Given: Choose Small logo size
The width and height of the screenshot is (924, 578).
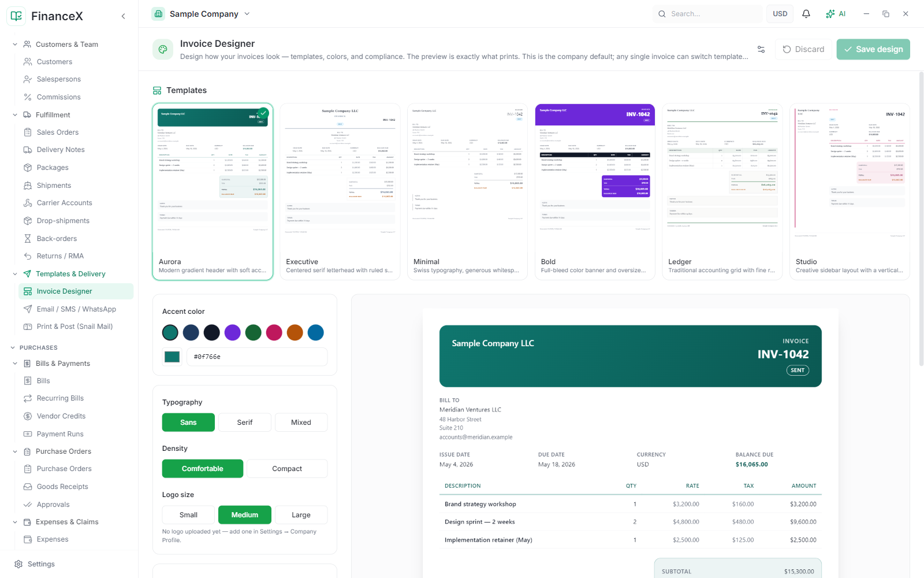Looking at the screenshot, I should 188,515.
